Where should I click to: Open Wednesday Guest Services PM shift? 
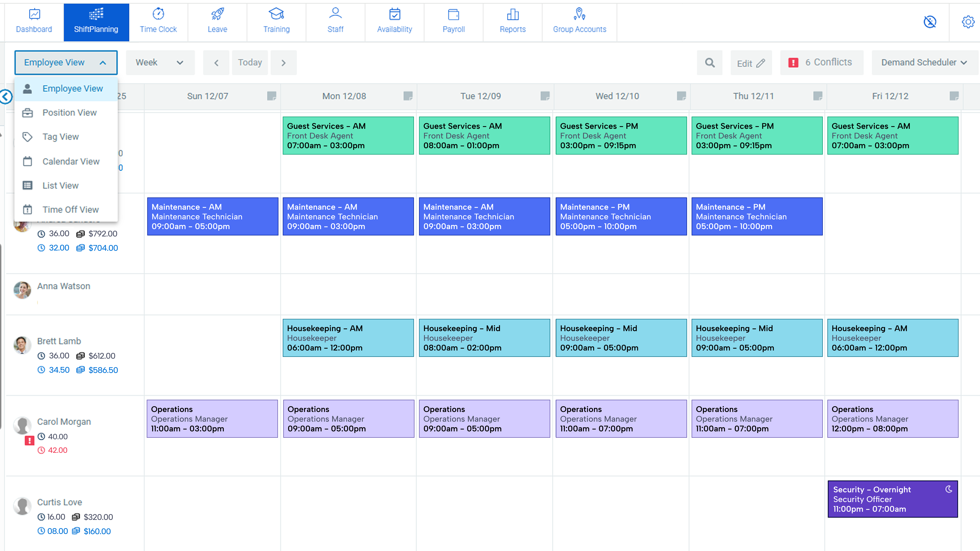621,136
